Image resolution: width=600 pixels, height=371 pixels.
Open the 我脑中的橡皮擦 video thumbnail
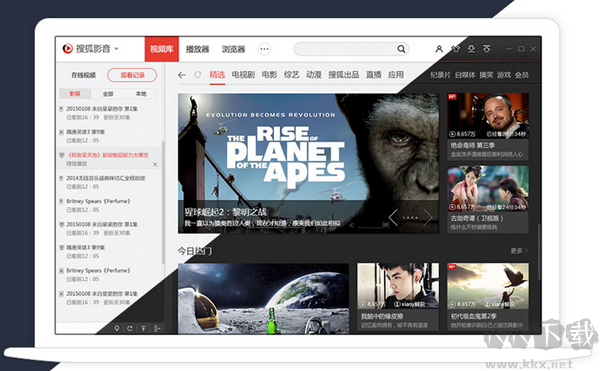[398, 286]
